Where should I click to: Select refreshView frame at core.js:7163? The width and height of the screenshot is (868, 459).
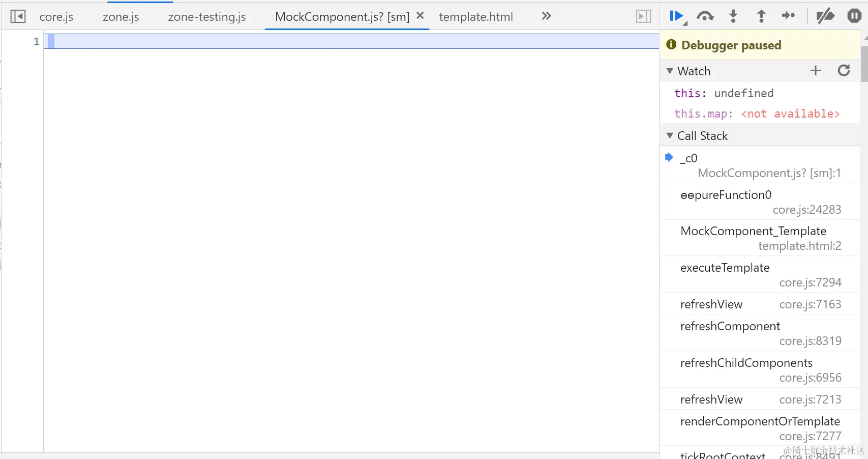pos(760,304)
